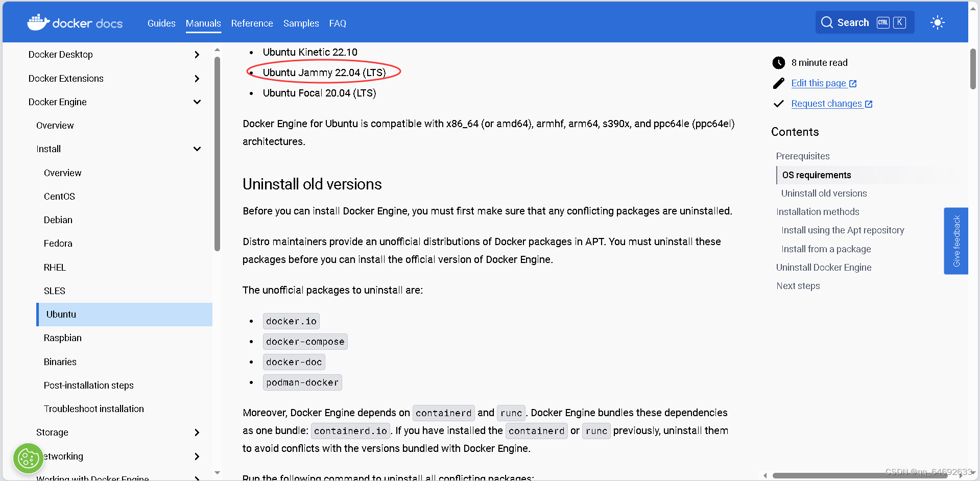This screenshot has height=481, width=980.
Task: Expand the Networking section chevron
Action: (197, 456)
